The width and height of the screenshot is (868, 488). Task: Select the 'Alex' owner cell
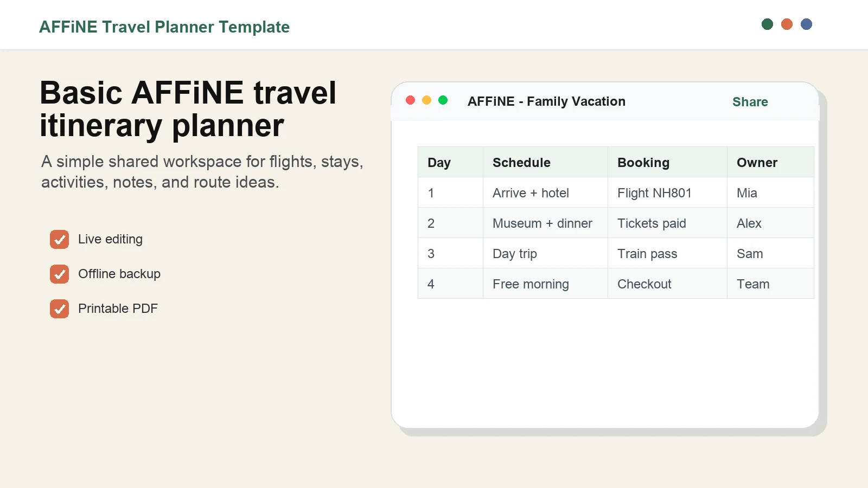[x=770, y=223]
